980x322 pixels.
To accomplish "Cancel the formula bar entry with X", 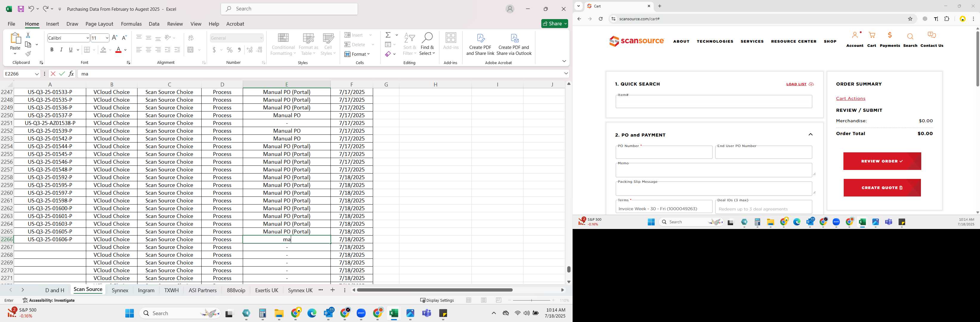I will (53, 74).
